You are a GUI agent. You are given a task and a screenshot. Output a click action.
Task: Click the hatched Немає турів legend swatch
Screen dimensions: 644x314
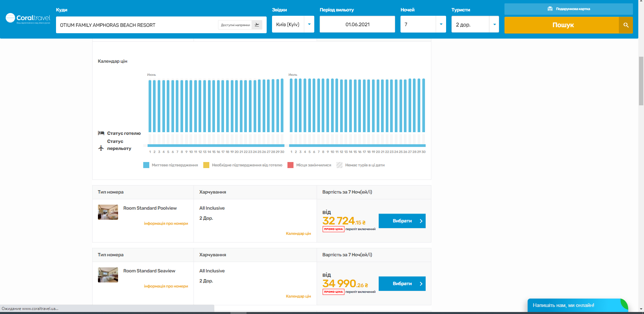pos(339,165)
